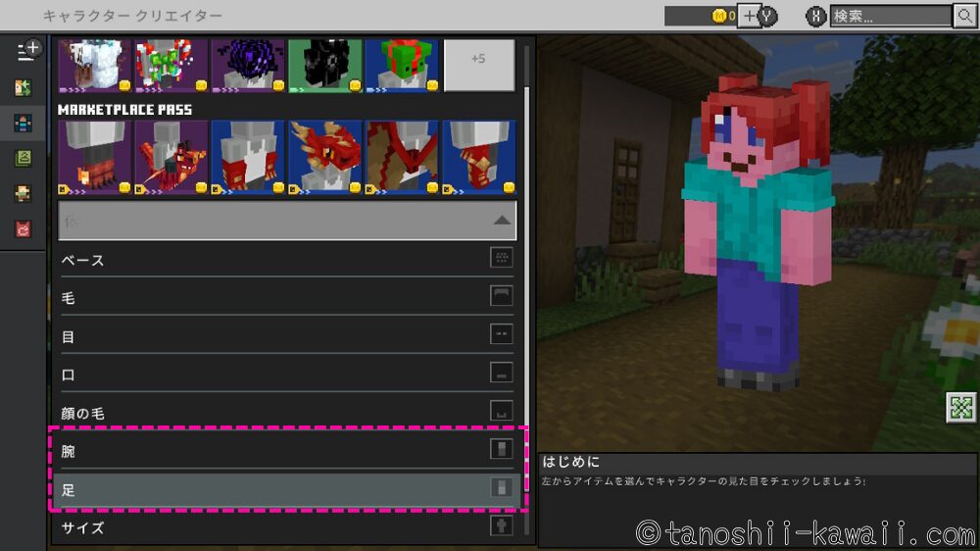Choose the green gift box head item
This screenshot has width=980, height=551.
pyautogui.click(x=402, y=65)
